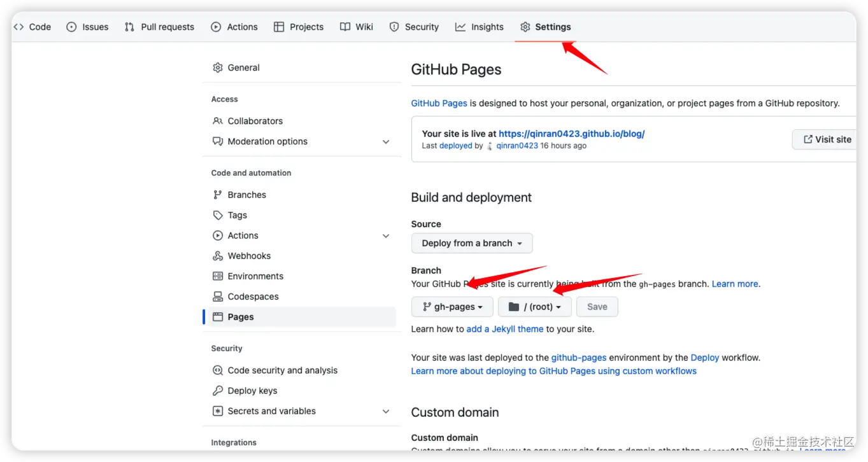Click the Wiki book icon
The image size is (868, 462).
(345, 27)
